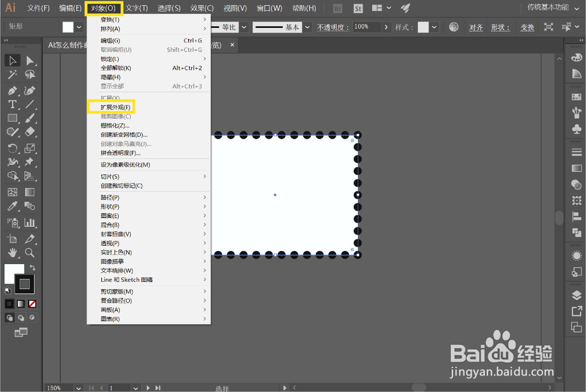Select the Hand tool
The height and width of the screenshot is (392, 586).
click(12, 253)
